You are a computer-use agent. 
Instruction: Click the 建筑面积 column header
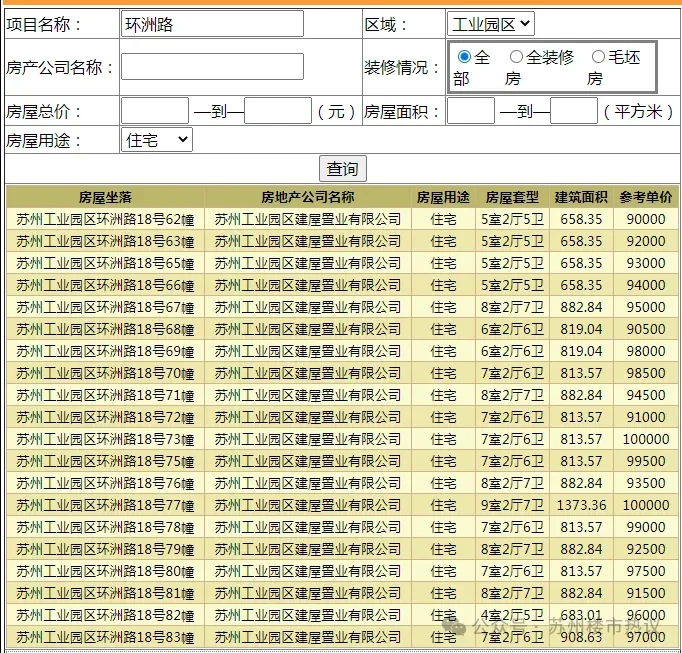581,198
